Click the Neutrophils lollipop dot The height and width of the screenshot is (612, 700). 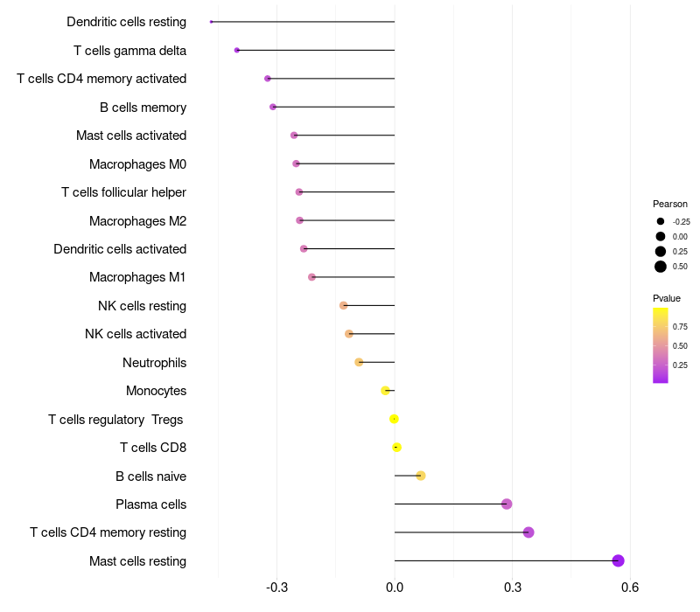(x=359, y=362)
